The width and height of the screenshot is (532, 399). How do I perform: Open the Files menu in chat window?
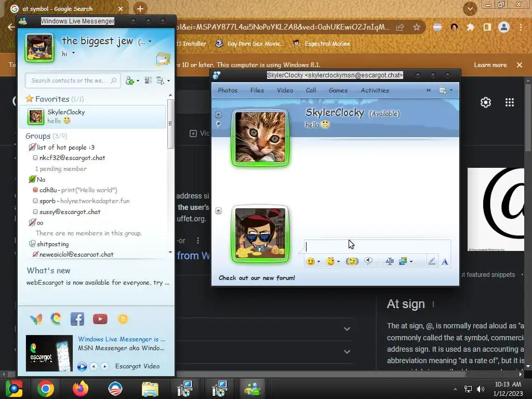(257, 90)
